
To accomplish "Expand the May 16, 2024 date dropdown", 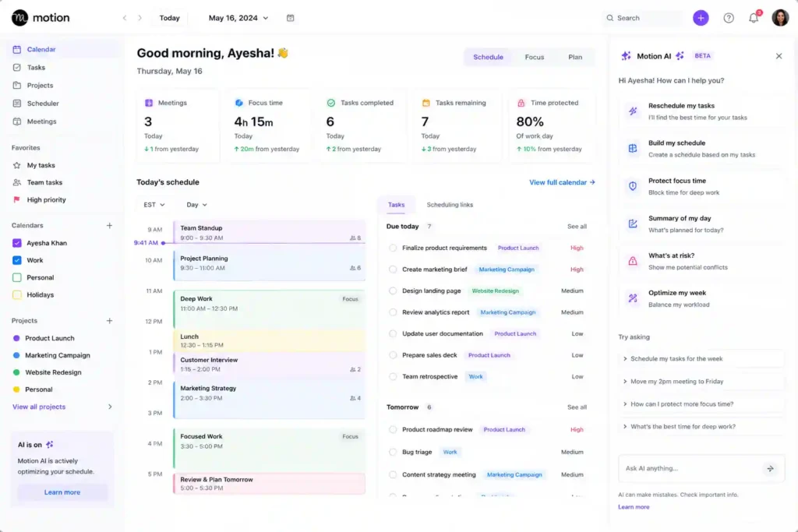I will [238, 18].
